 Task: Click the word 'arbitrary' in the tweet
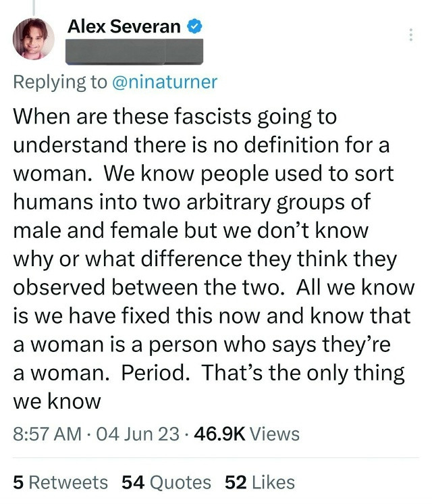pyautogui.click(x=228, y=203)
